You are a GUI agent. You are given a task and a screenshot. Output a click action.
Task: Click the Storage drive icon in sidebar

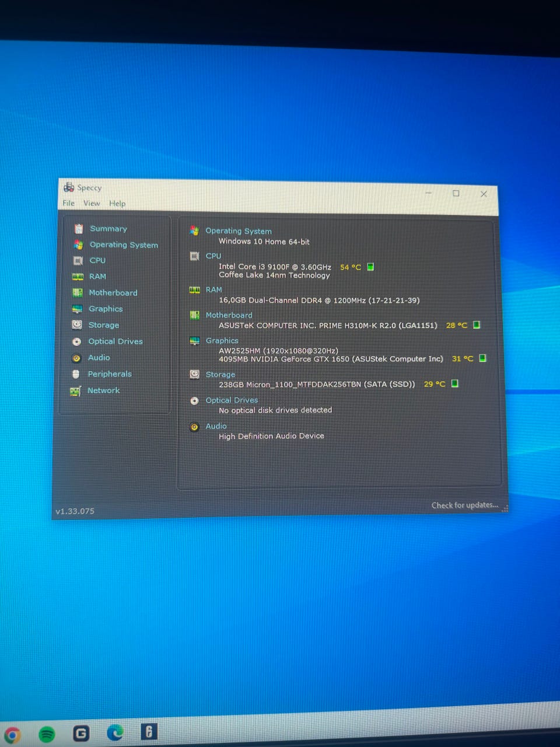(77, 324)
